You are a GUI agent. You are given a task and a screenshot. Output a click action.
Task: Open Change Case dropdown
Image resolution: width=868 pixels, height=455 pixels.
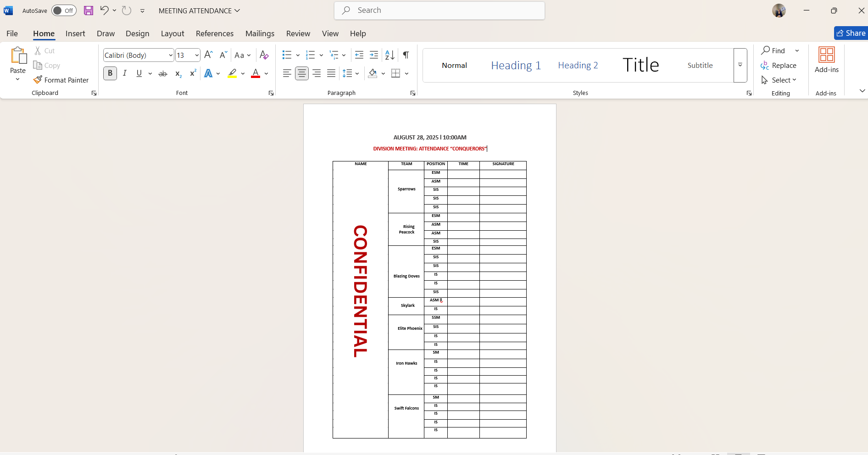(x=243, y=55)
